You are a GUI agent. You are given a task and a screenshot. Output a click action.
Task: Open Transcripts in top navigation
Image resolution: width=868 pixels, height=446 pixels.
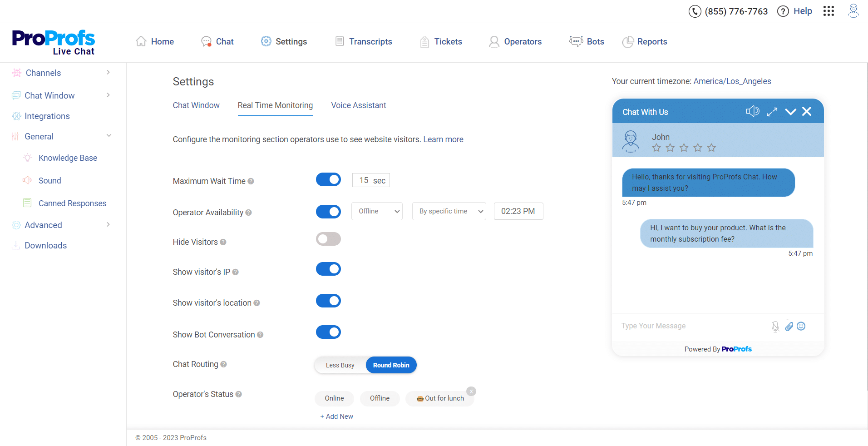pos(364,41)
